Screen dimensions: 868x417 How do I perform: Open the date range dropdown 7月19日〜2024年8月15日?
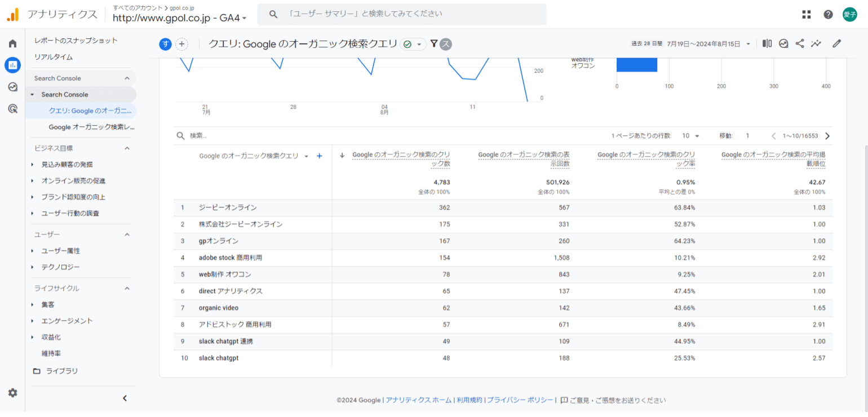pos(708,43)
